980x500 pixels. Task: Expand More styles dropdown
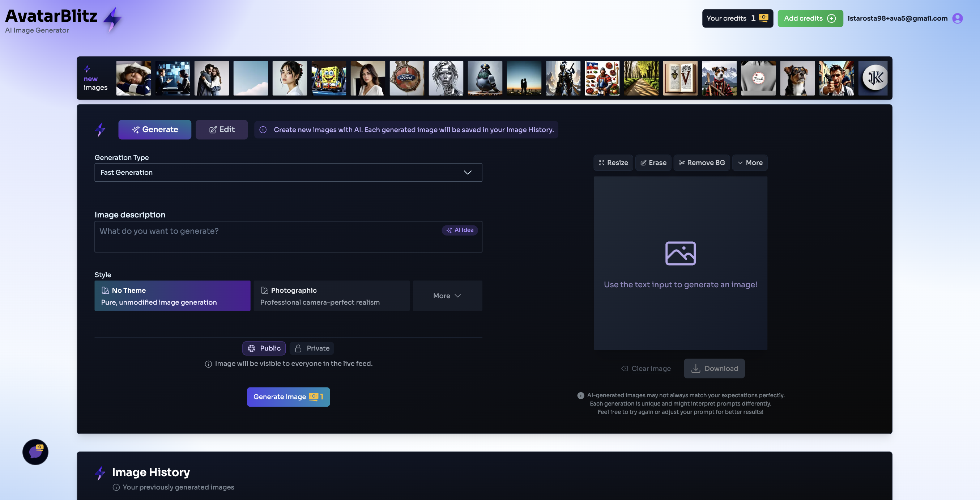[447, 296]
